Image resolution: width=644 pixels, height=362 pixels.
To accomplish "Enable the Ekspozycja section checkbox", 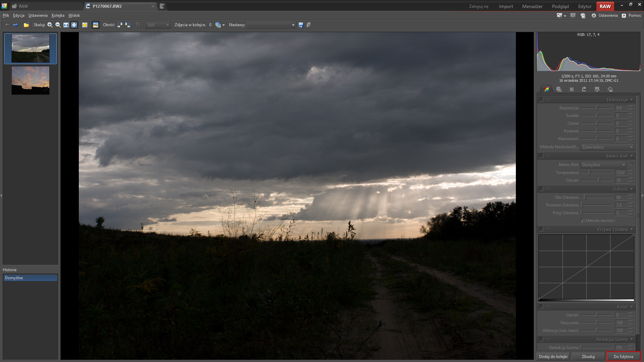I will click(541, 100).
